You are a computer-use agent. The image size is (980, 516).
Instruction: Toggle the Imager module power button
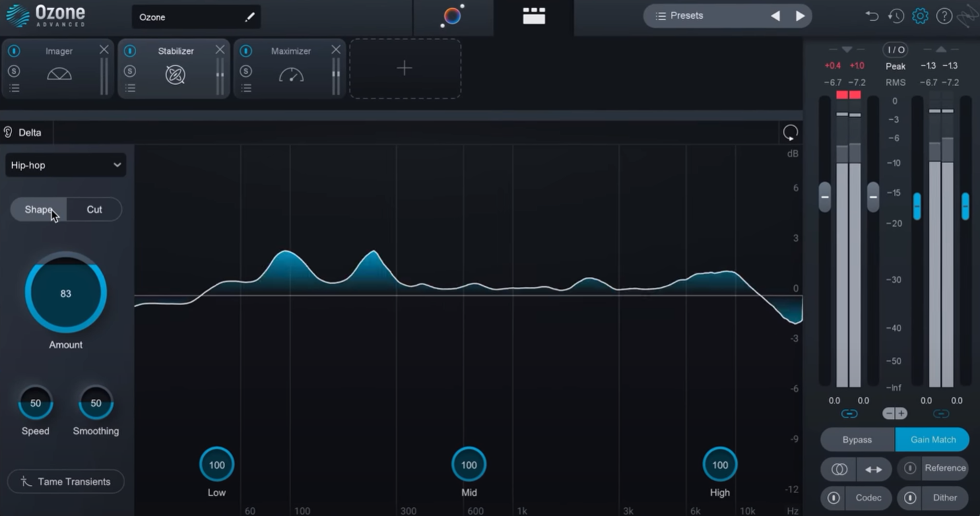[14, 51]
